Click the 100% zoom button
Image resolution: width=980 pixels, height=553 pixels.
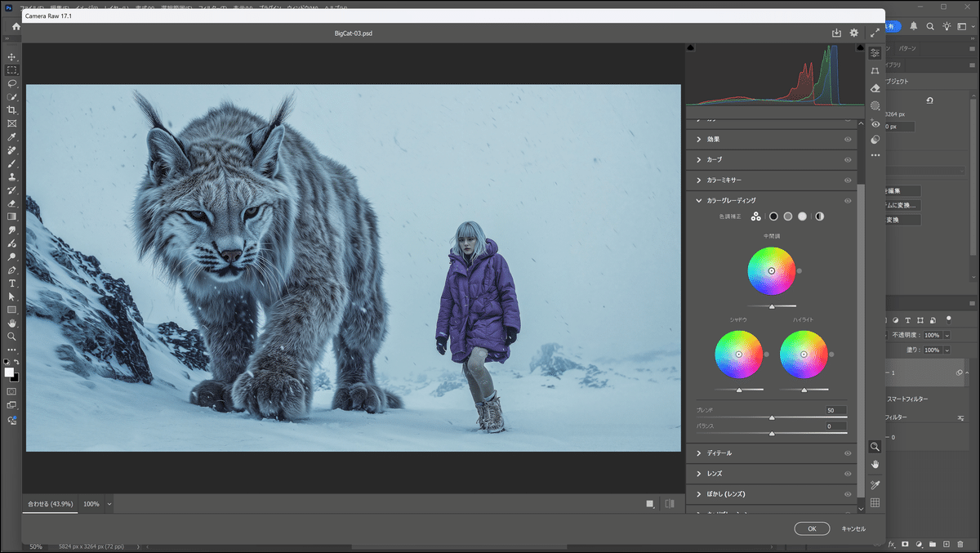pos(91,504)
